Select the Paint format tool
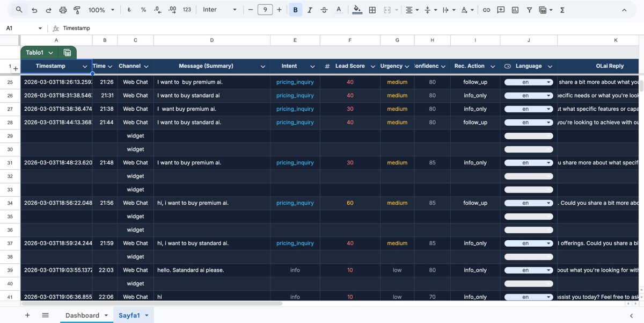Image resolution: width=644 pixels, height=323 pixels. coord(76,9)
